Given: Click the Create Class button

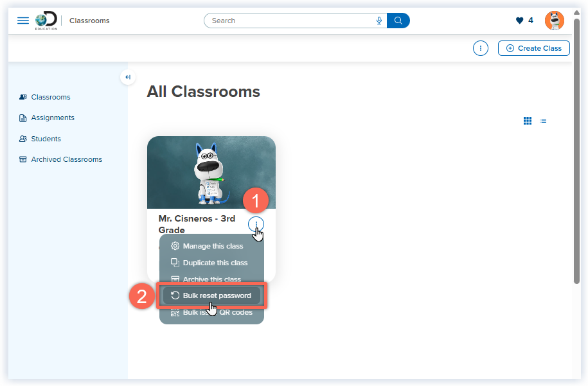Looking at the screenshot, I should 533,48.
